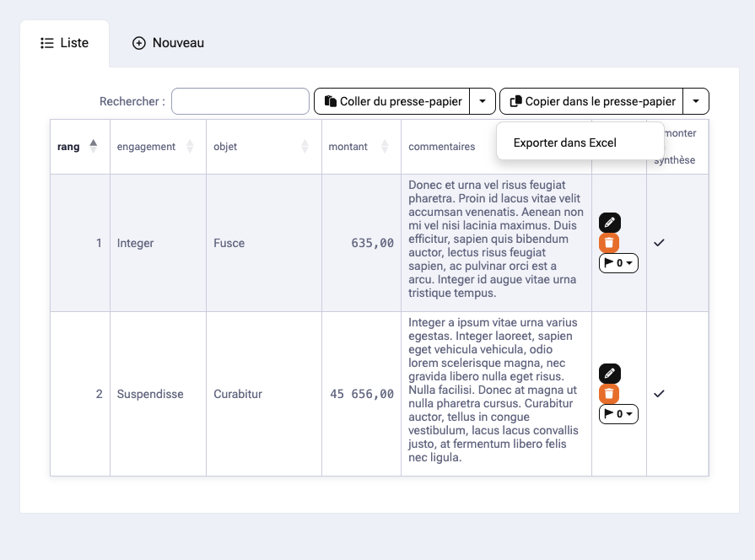The height and width of the screenshot is (560, 755).
Task: Click the montant column header label
Action: coord(348,147)
